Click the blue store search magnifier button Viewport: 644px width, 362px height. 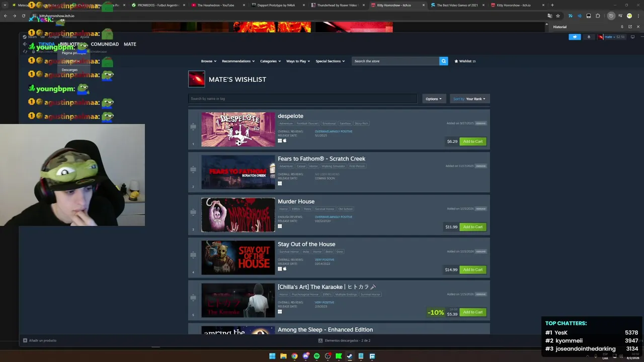click(443, 61)
